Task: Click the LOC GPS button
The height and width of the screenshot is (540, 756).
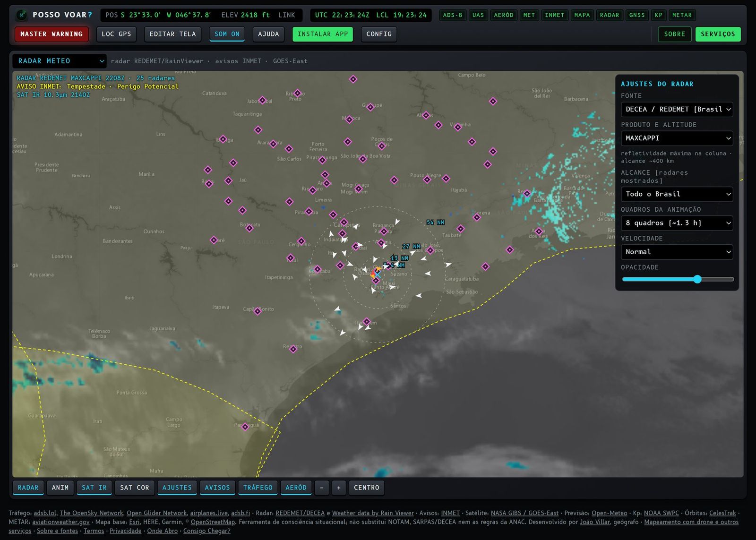Action: click(116, 34)
